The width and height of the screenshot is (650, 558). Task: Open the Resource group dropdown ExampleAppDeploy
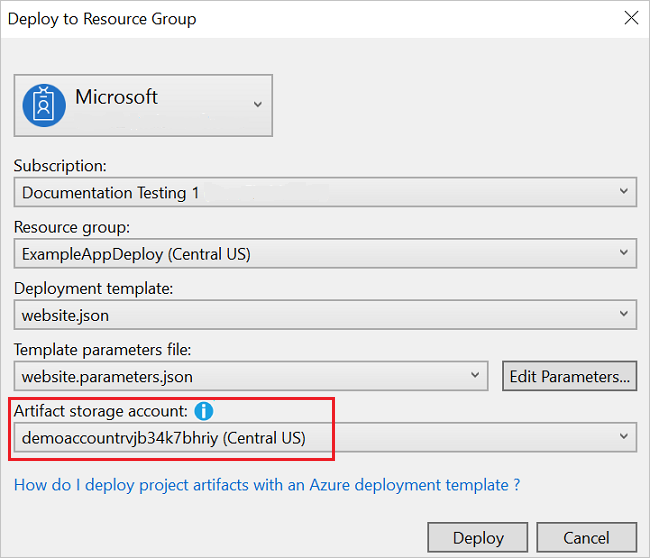pos(325,253)
